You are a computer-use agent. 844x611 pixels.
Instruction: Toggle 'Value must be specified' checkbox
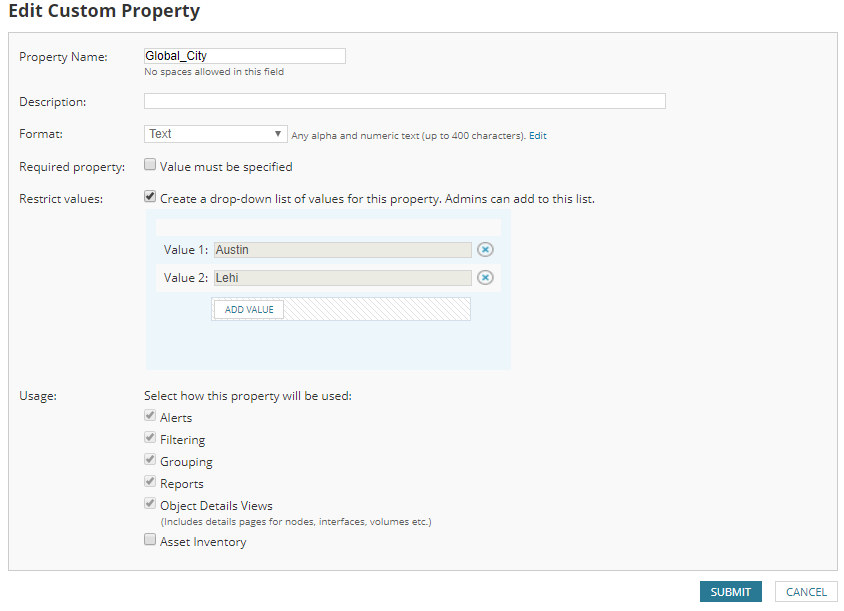click(x=150, y=166)
